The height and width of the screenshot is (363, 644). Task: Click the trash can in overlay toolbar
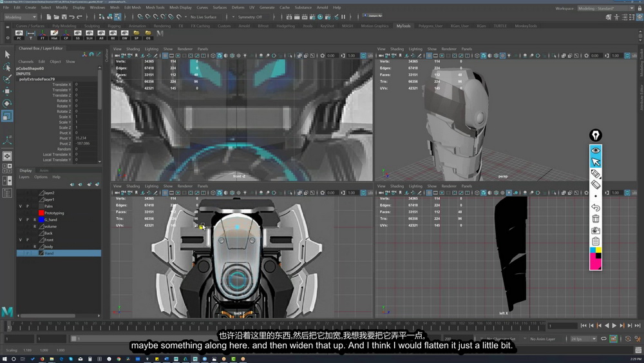pos(596,219)
